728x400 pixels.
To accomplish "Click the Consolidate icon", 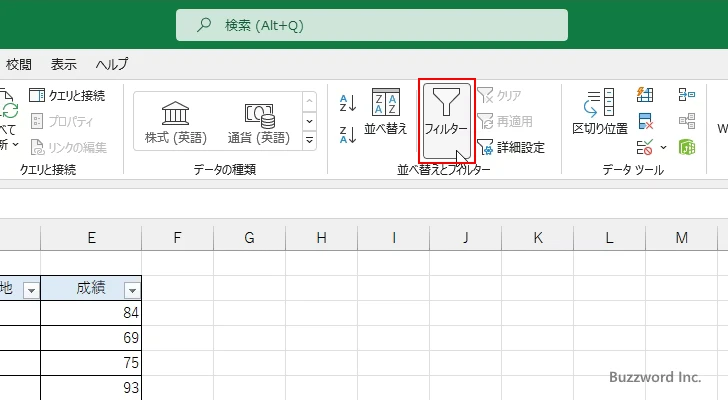I will (687, 95).
